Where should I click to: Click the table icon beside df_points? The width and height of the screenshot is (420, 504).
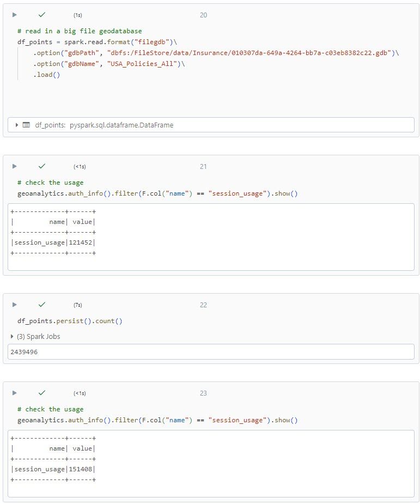click(x=26, y=125)
